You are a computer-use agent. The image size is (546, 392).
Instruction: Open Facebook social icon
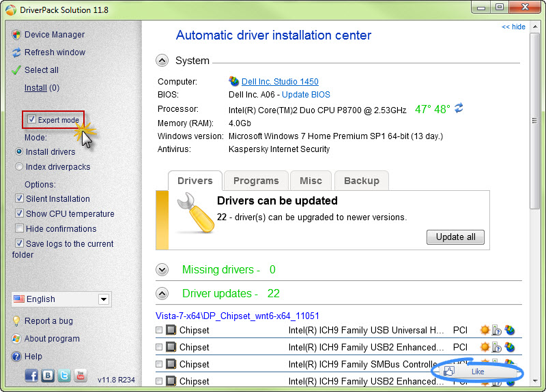pyautogui.click(x=31, y=376)
